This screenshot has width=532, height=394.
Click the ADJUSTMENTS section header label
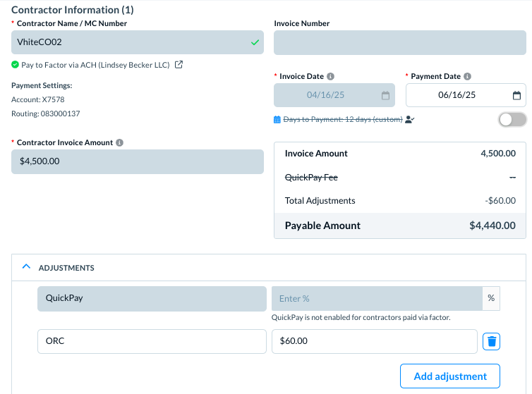[x=66, y=268]
